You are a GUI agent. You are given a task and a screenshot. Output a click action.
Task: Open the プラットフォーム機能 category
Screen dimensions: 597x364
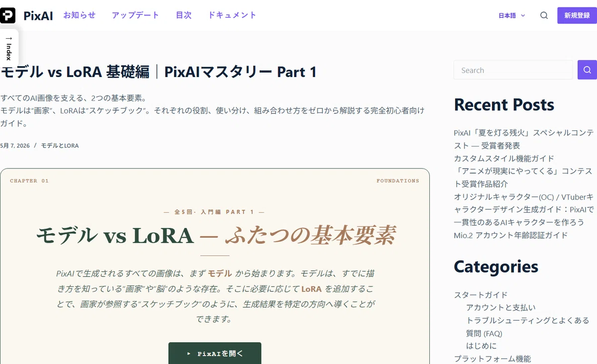pos(493,359)
